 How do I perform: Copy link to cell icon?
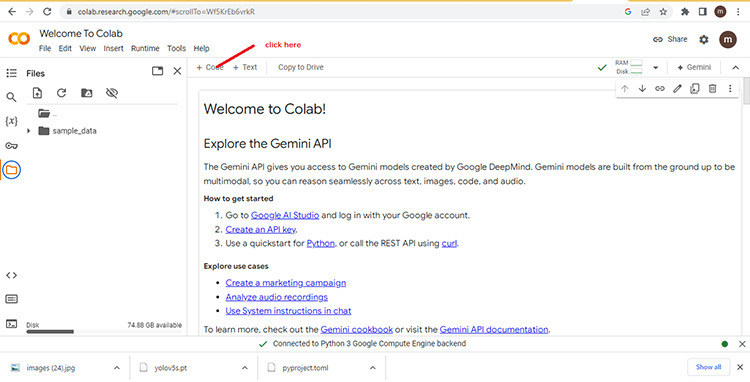660,88
